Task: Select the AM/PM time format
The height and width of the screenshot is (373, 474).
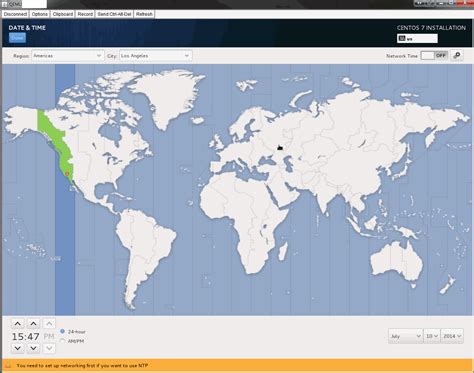Action: pyautogui.click(x=62, y=341)
